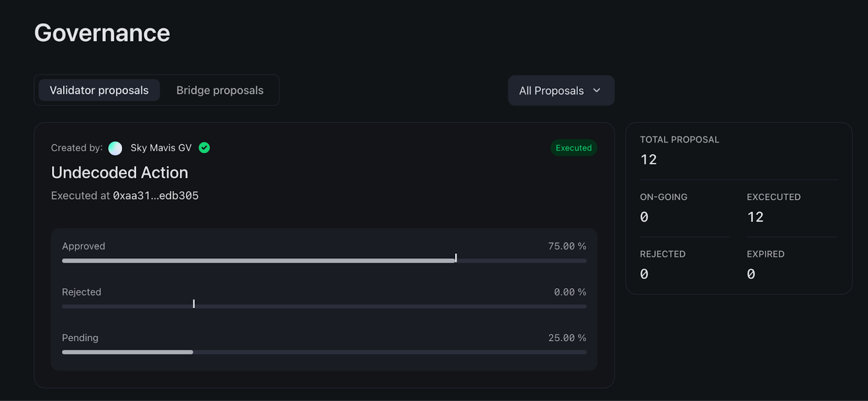Click the Excecuted proposals count

coord(755,217)
